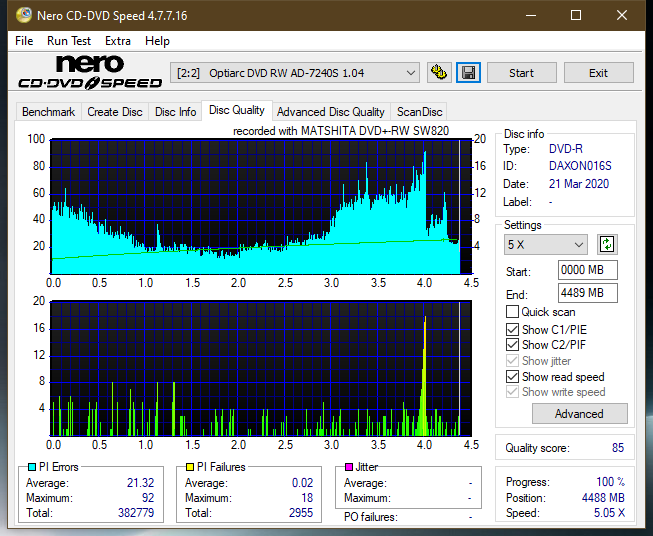Screen dimensions: 653x536
Task: Click the save floppy disk icon
Action: [469, 73]
